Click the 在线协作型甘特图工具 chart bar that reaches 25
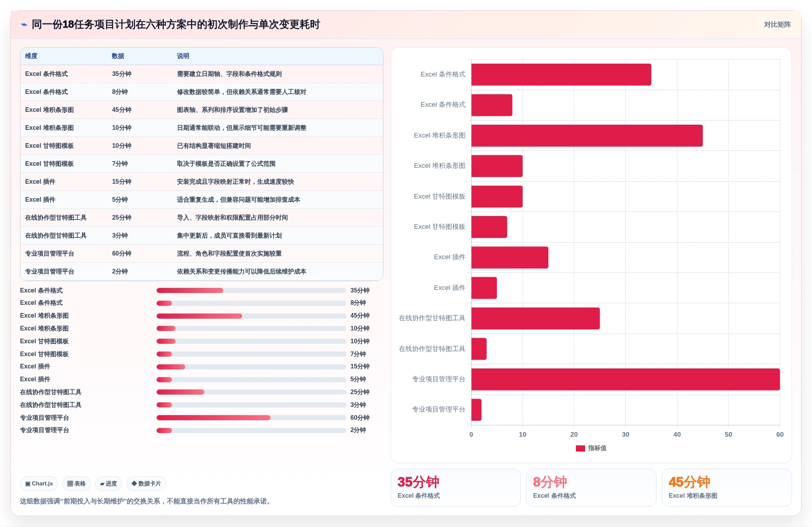The image size is (812, 527). 535,319
